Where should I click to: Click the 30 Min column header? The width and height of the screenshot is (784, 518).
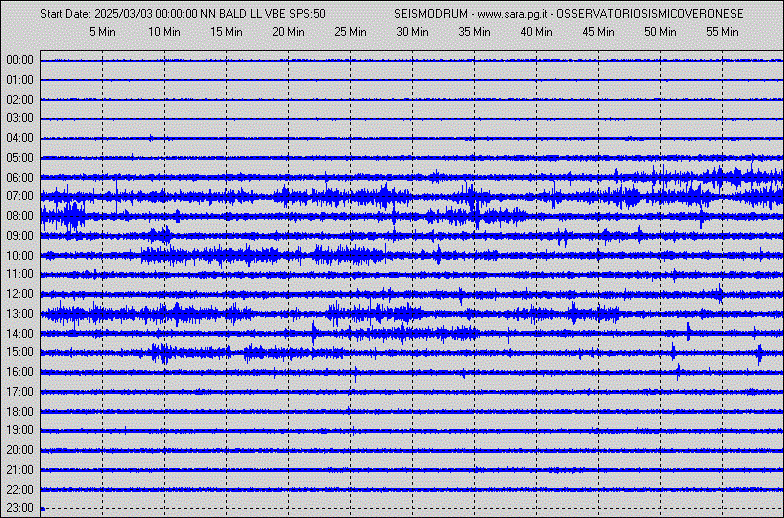[412, 32]
